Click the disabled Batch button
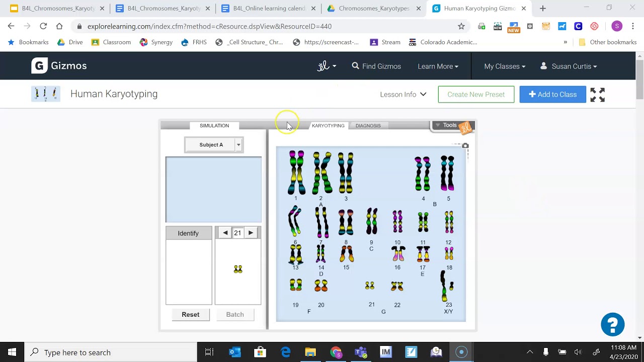Screen dimensions: 644x362 [x=235, y=314]
